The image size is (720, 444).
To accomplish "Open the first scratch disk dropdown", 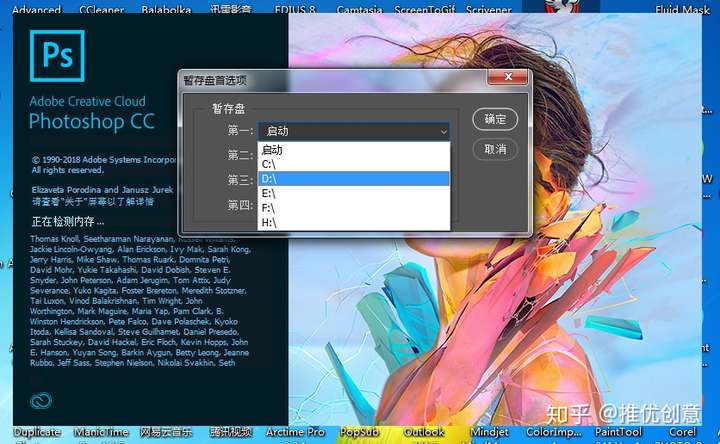I will [354, 131].
